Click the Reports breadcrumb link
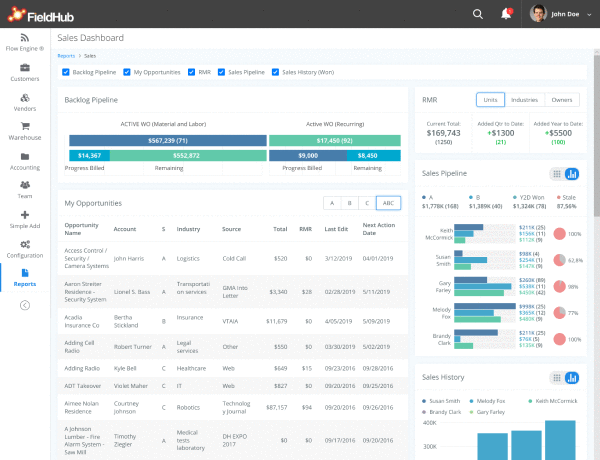This screenshot has height=460, width=600. coord(66,56)
